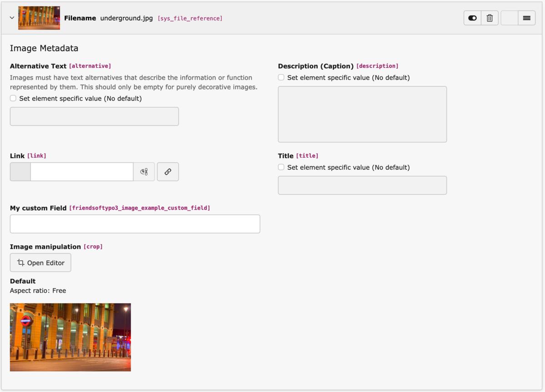Delete the underground.jpg file reference
The height and width of the screenshot is (392, 545).
(x=490, y=18)
